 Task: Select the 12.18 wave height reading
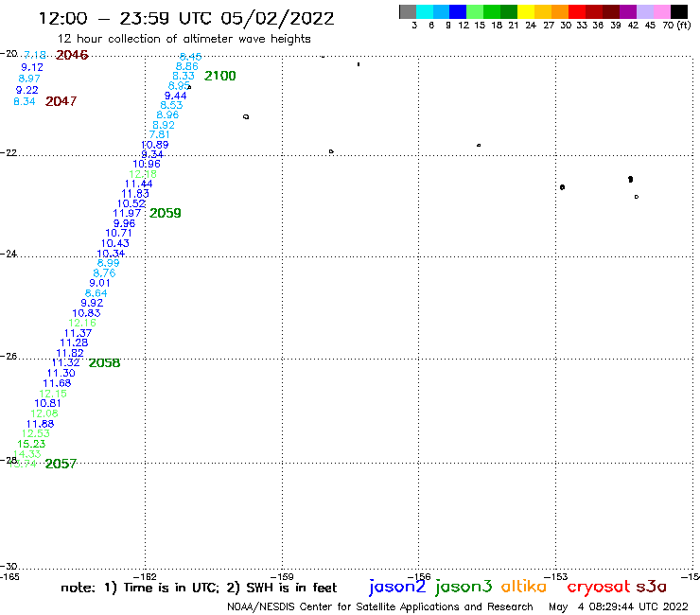point(143,174)
